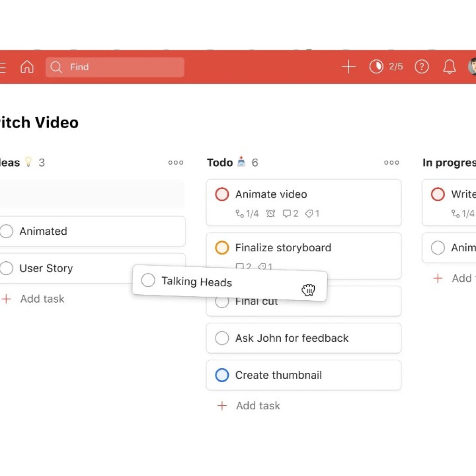The image size is (476, 476).
Task: Check off Create thumbnail task
Action: [222, 375]
